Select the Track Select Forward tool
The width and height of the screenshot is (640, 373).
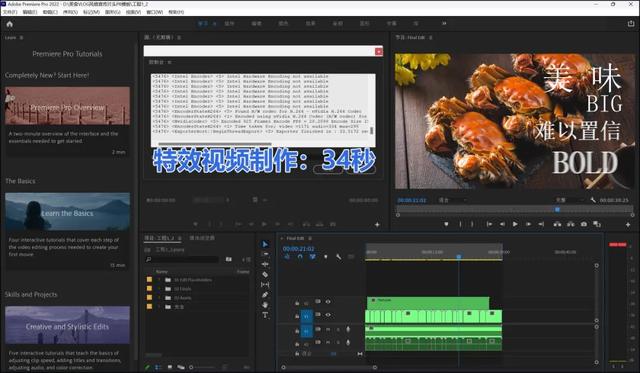pyautogui.click(x=265, y=254)
